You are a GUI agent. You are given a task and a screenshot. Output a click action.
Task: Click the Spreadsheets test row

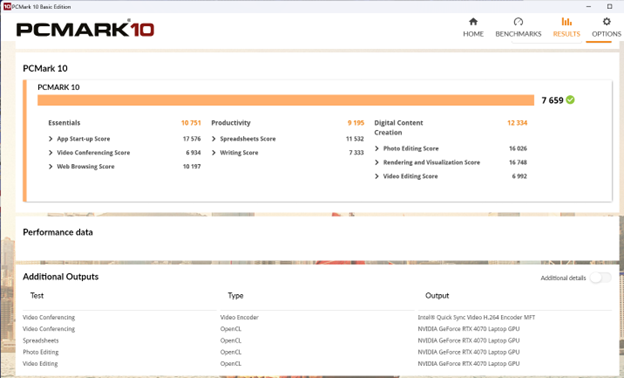[41, 341]
